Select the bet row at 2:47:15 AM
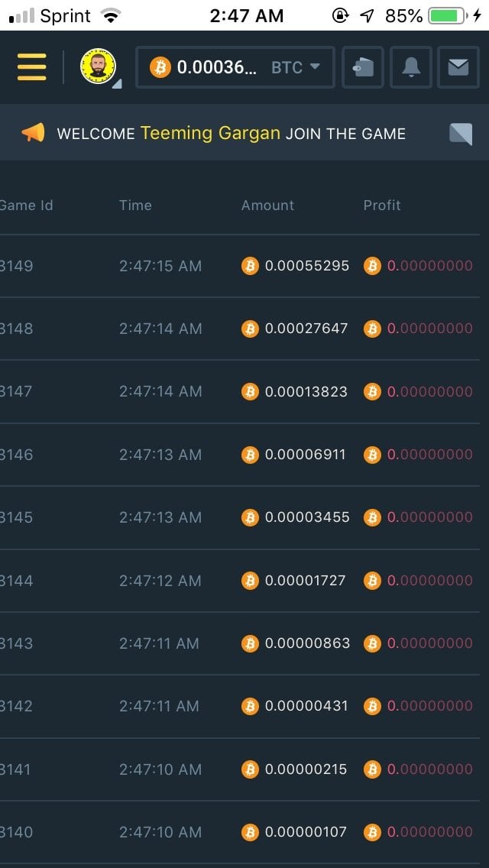Screen dimensions: 489x868 click(160, 266)
